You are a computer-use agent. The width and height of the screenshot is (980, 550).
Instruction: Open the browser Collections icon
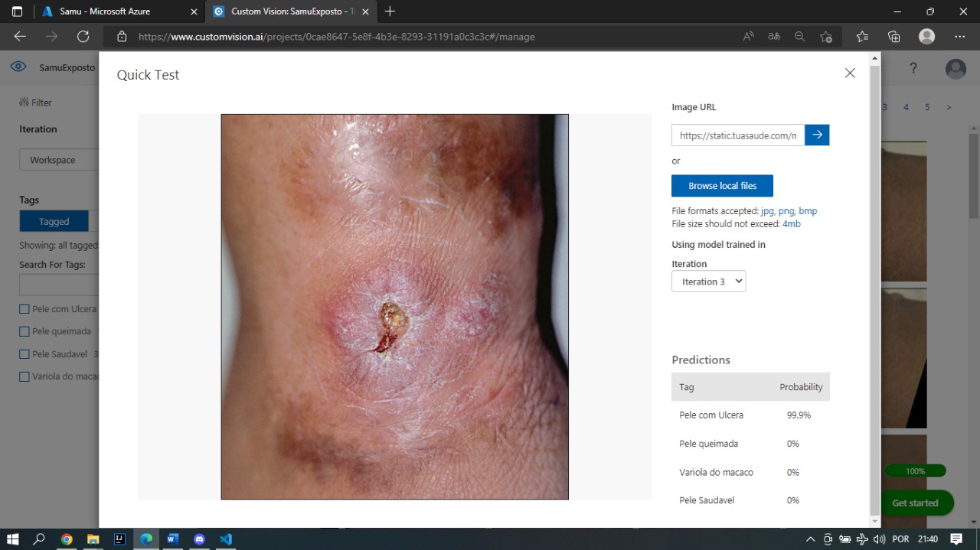click(x=893, y=37)
